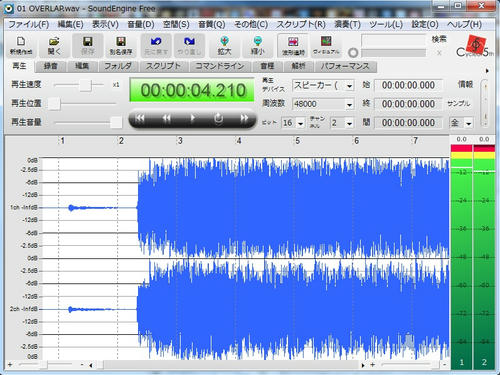The width and height of the screenshot is (500, 375).
Task: Click the save-as floppy disk icon
Action: click(x=121, y=45)
